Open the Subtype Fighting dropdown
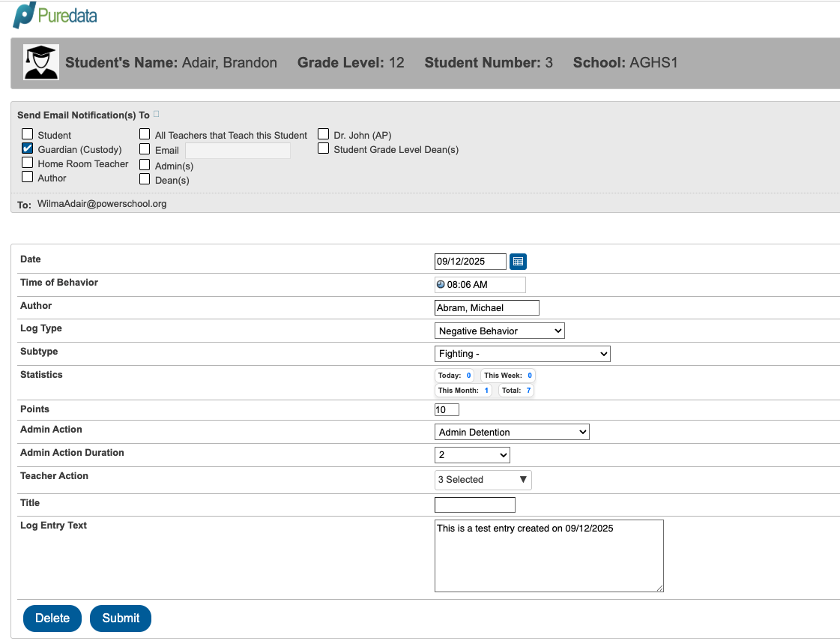The image size is (840, 644). point(522,354)
